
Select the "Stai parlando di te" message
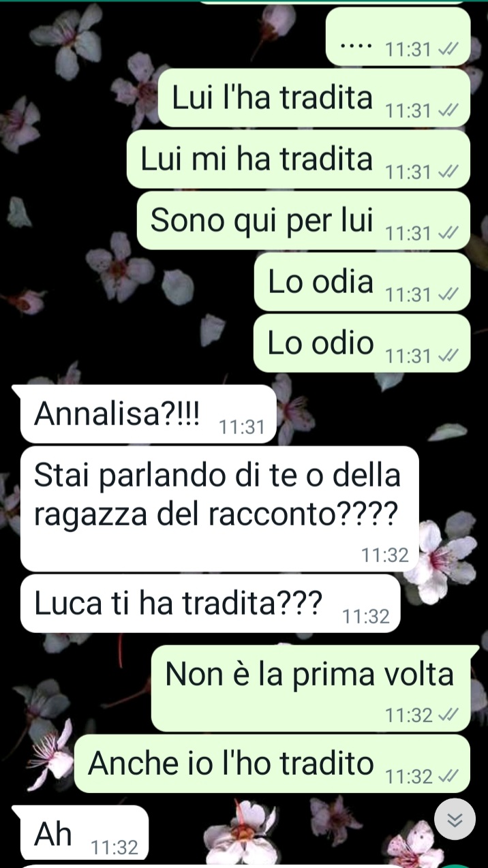click(x=219, y=508)
